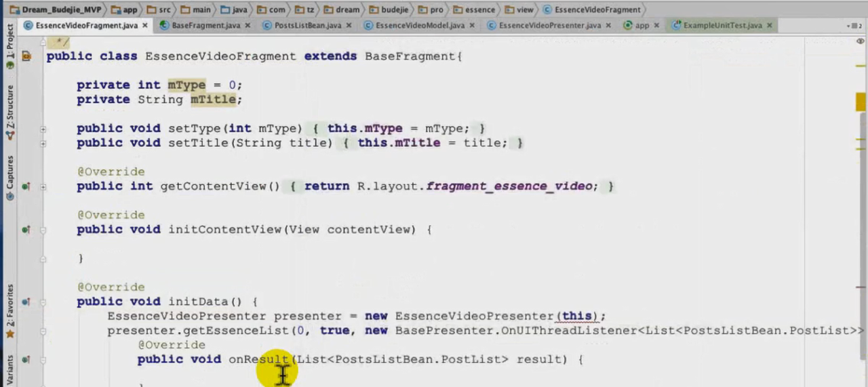The image size is (868, 387).
Task: Click the com breadcrumb folder
Action: [271, 9]
